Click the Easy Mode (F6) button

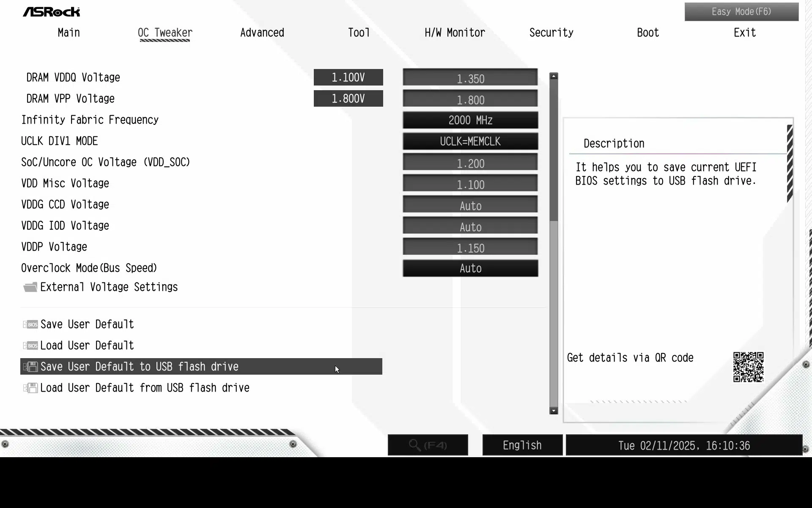pos(741,12)
